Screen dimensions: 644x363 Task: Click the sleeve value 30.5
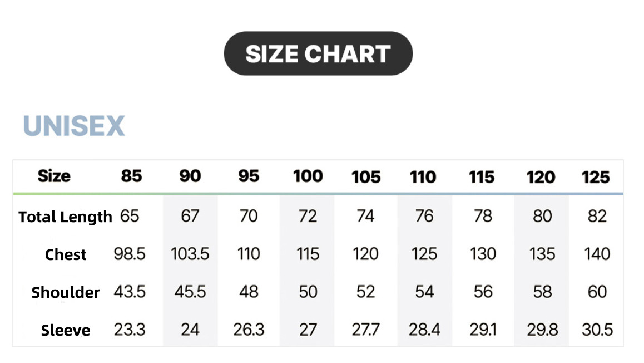(597, 330)
